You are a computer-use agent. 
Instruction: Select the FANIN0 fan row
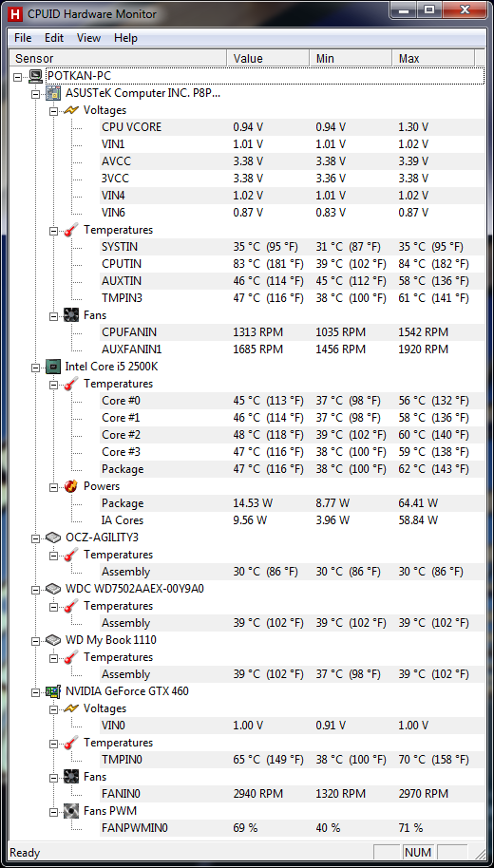click(291, 794)
